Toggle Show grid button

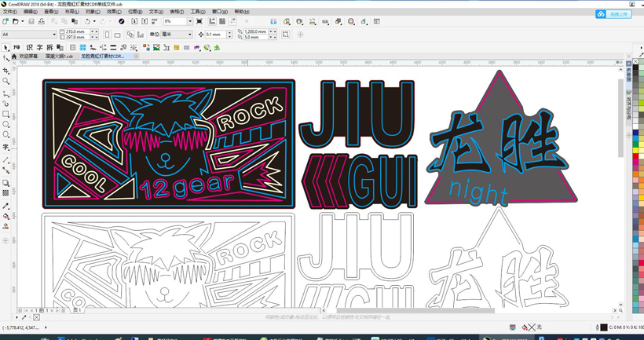click(222, 21)
